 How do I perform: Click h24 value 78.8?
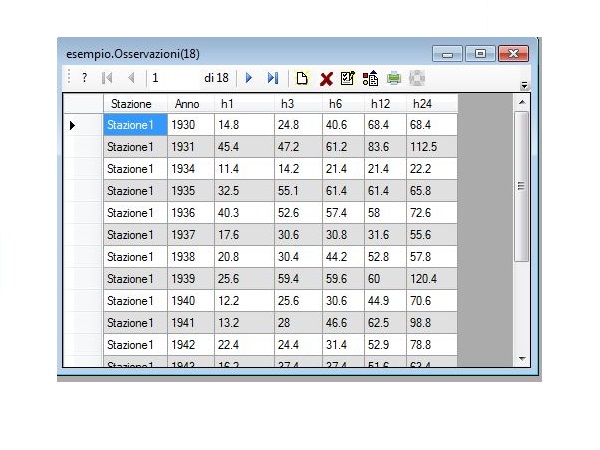[x=432, y=345]
